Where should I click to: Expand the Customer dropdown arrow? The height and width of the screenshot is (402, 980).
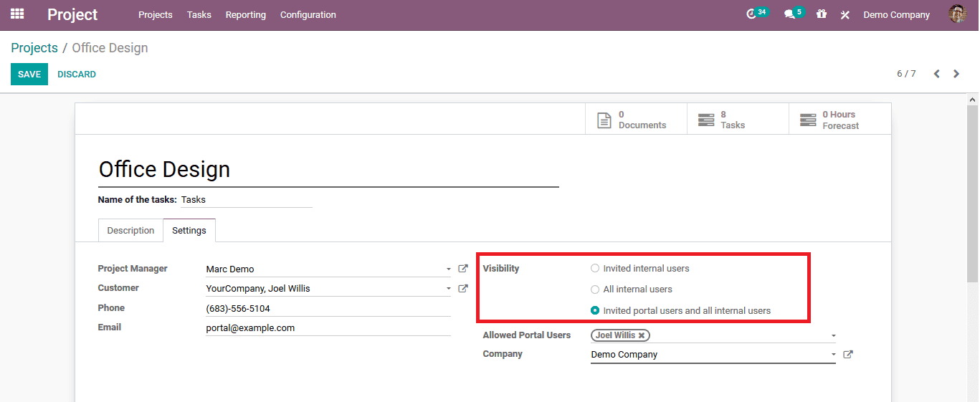[x=448, y=289]
